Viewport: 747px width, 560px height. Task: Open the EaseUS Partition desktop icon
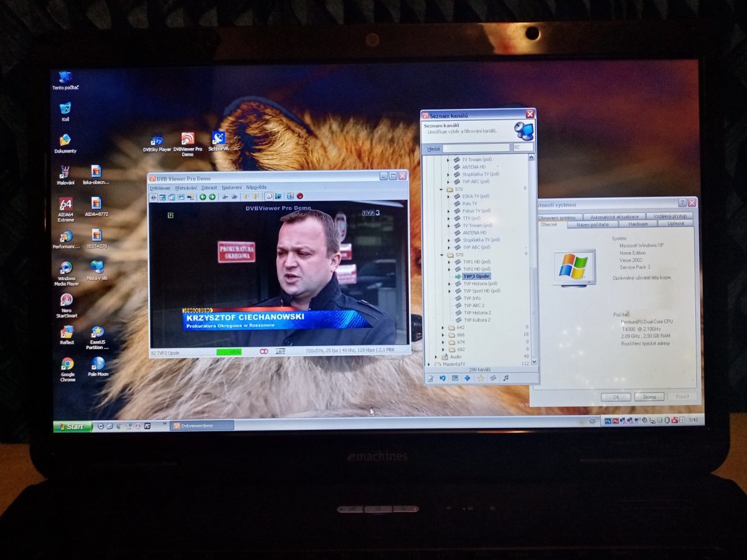point(98,337)
